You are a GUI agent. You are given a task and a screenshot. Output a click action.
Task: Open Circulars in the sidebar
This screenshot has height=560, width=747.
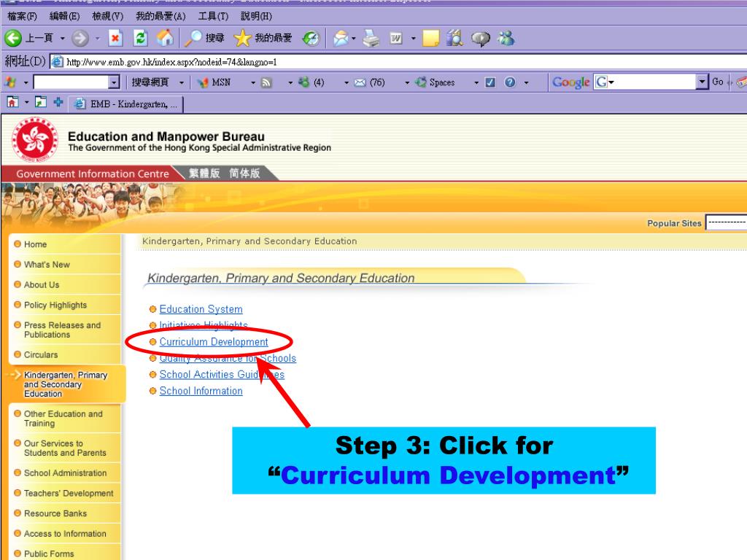tap(41, 355)
